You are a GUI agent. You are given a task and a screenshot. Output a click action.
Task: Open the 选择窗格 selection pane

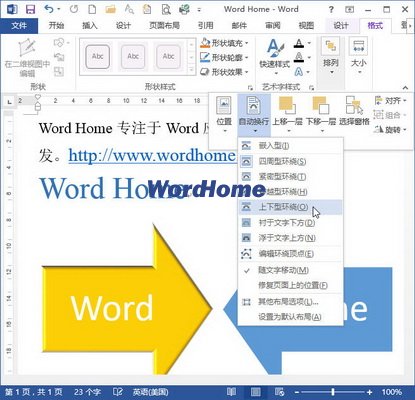pyautogui.click(x=354, y=112)
